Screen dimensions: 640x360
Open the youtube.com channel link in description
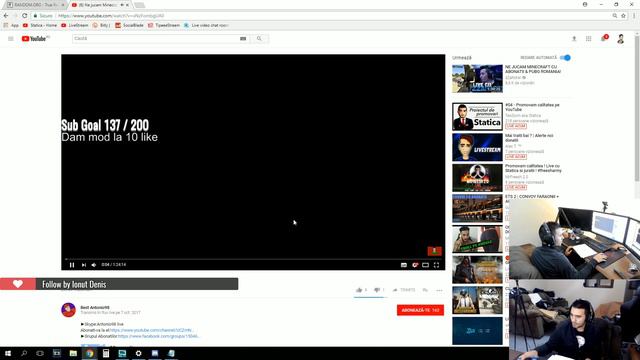151,330
